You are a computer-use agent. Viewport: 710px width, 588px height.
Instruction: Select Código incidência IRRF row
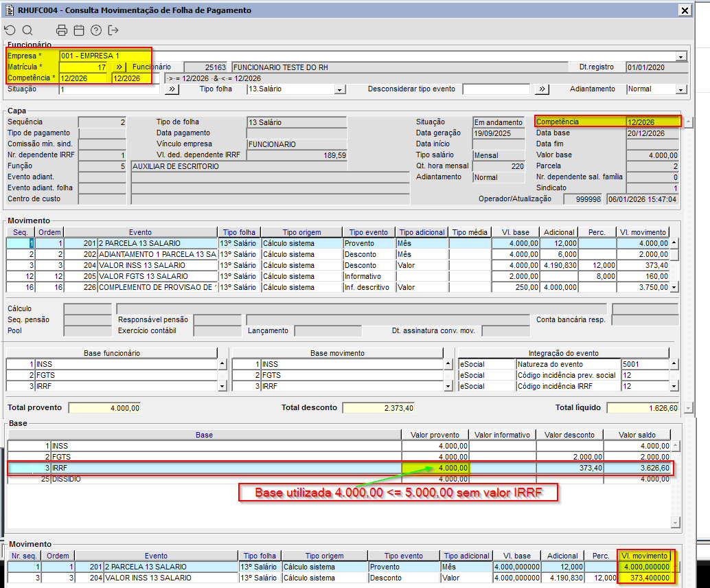point(564,387)
